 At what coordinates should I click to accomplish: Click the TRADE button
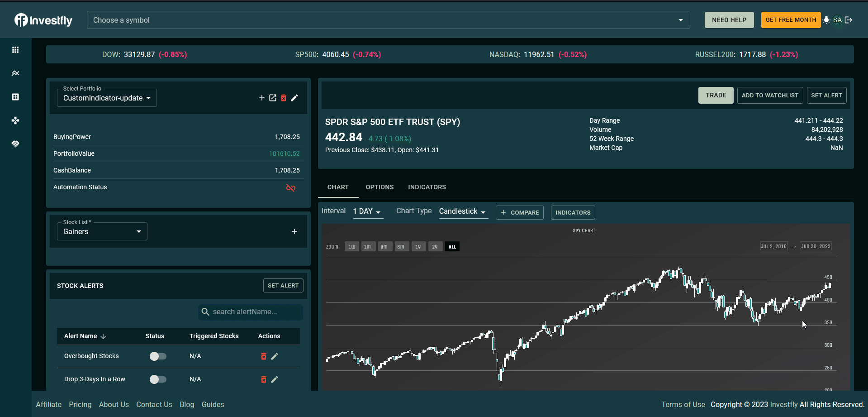[716, 95]
